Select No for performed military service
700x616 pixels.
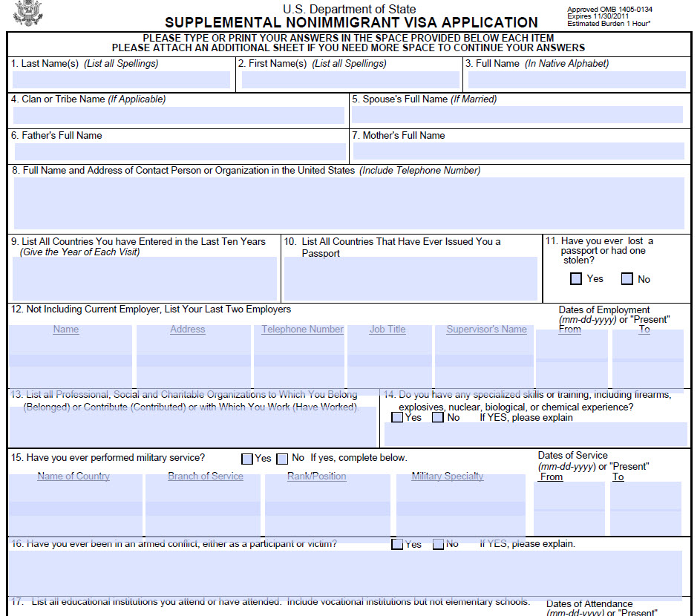[x=282, y=459]
